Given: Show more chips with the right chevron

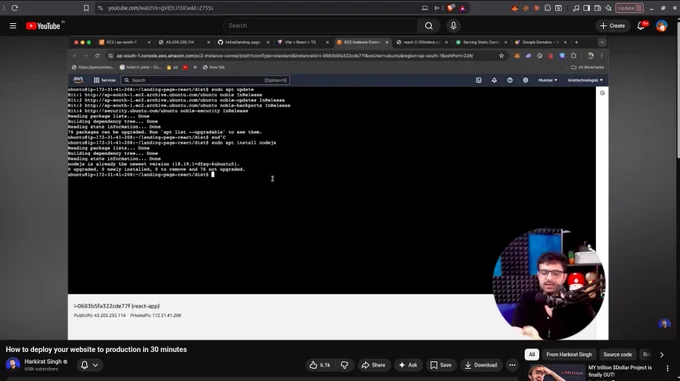Looking at the screenshot, I should pos(662,355).
